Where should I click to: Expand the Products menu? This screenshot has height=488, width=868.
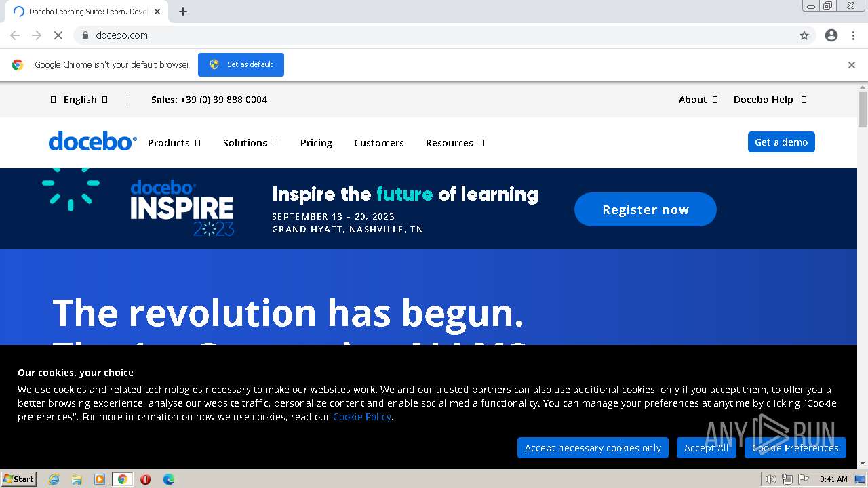174,143
